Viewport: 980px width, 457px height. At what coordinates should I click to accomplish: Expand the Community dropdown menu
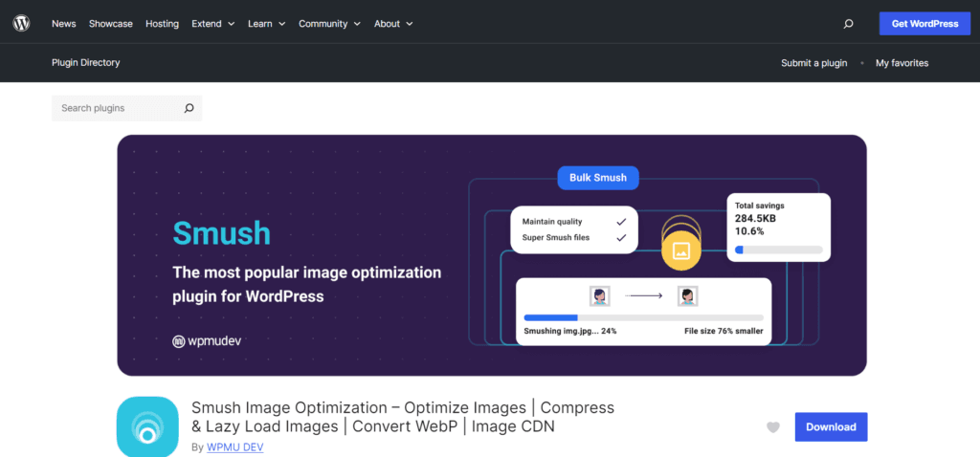pyautogui.click(x=329, y=24)
